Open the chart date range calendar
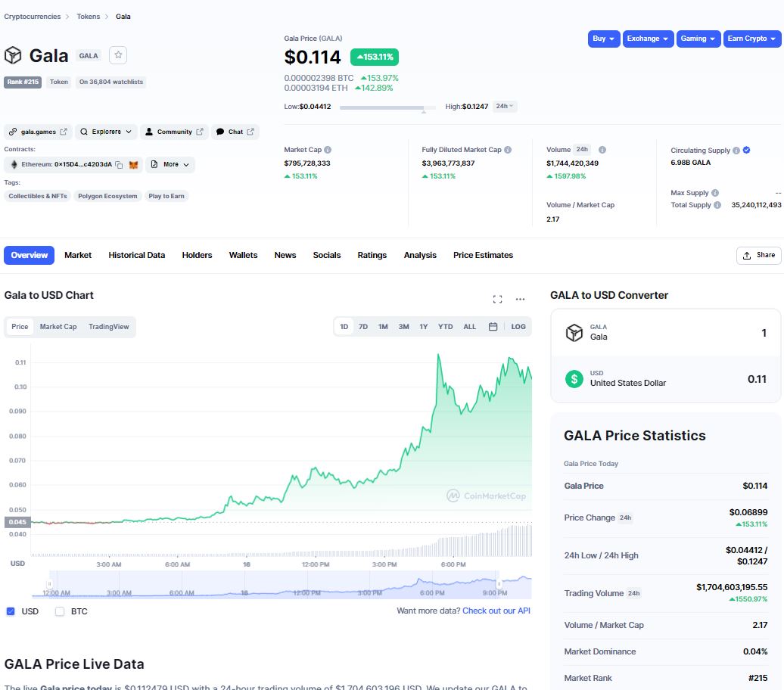Image resolution: width=784 pixels, height=690 pixels. [493, 327]
